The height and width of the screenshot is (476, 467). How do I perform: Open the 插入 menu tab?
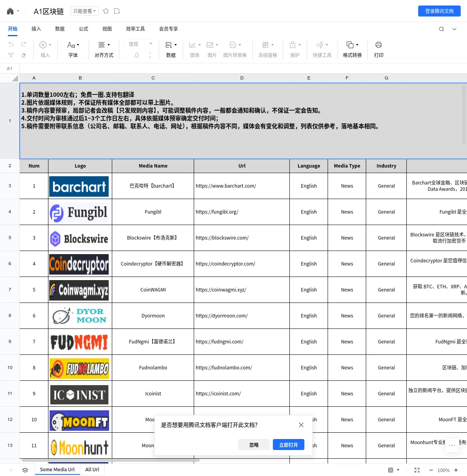[36, 29]
